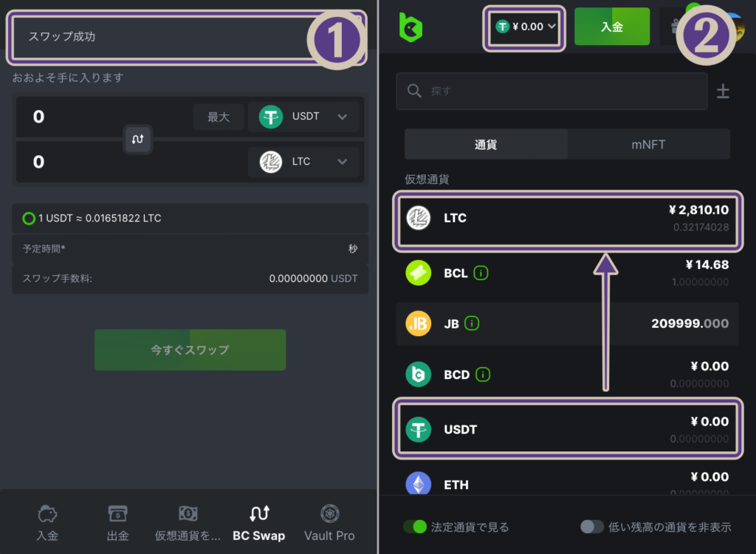Open the Vault Pro tab
The width and height of the screenshot is (756, 554).
(x=329, y=523)
